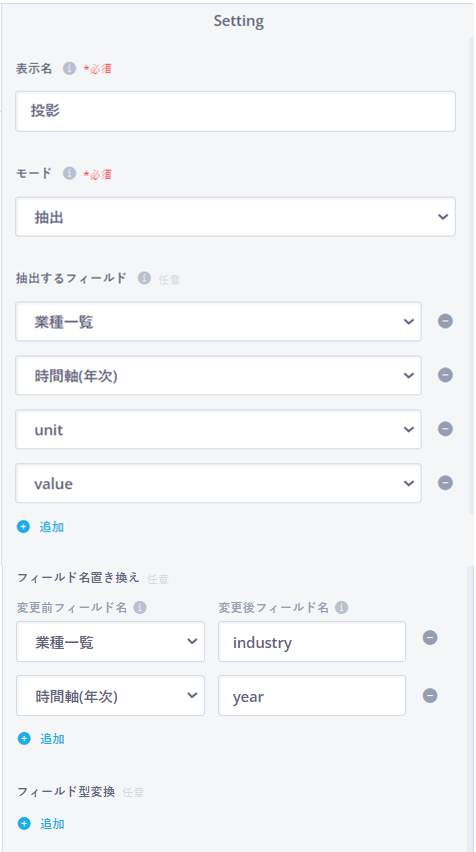Open the モード dropdown showing 抽出
476x852 pixels.
(x=235, y=217)
